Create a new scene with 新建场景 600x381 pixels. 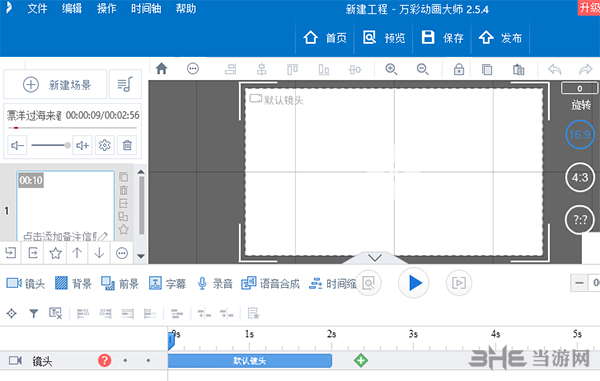point(55,84)
